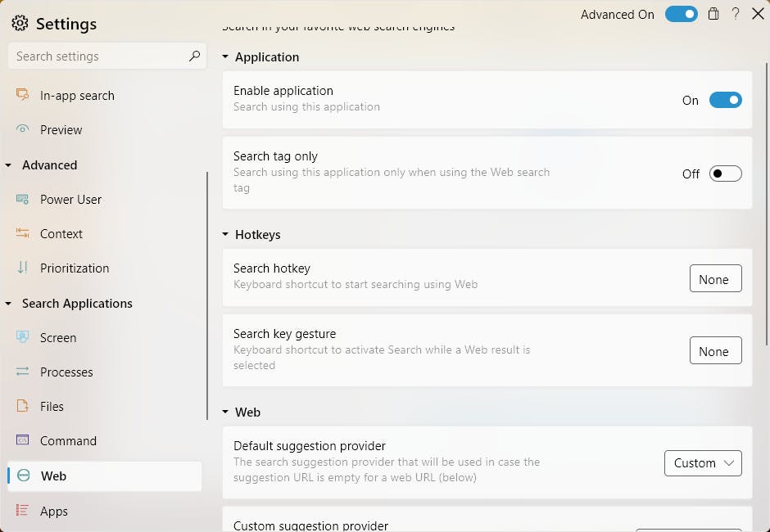Viewport: 770px width, 532px height.
Task: Click Search key gesture None button
Action: click(x=715, y=351)
